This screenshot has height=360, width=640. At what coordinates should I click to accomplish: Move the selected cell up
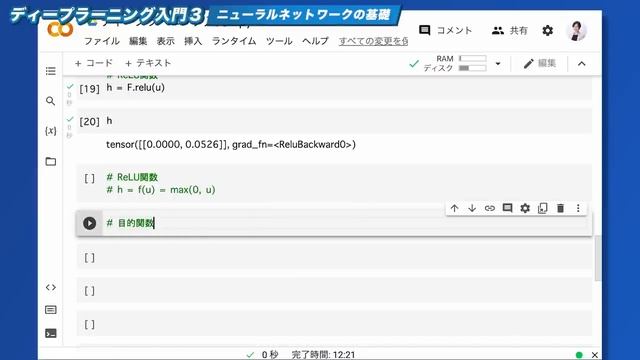coord(454,208)
